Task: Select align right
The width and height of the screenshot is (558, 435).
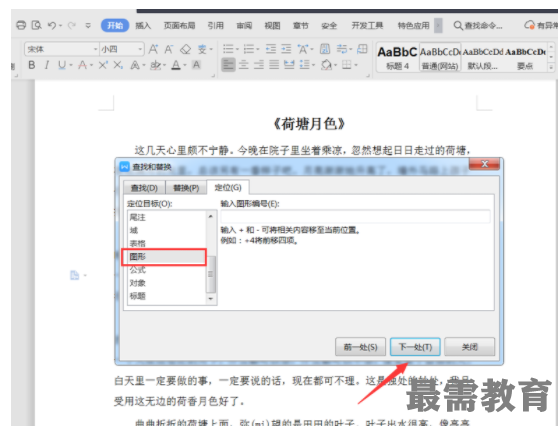Action: coord(259,65)
